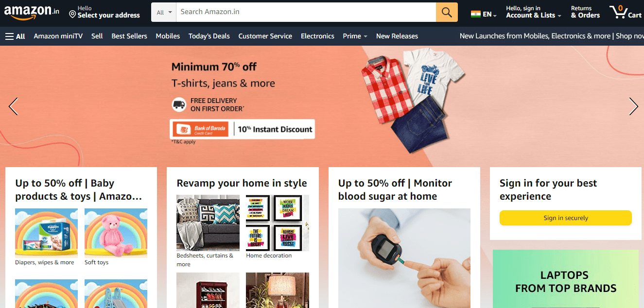Click the Amazon miniTV link
Viewport: 644px width, 308px height.
tap(58, 36)
